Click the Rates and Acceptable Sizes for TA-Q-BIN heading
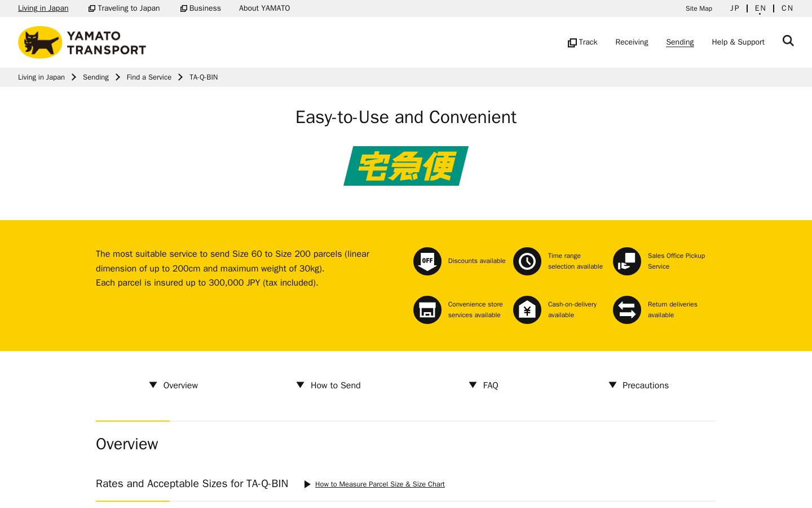 click(x=192, y=484)
